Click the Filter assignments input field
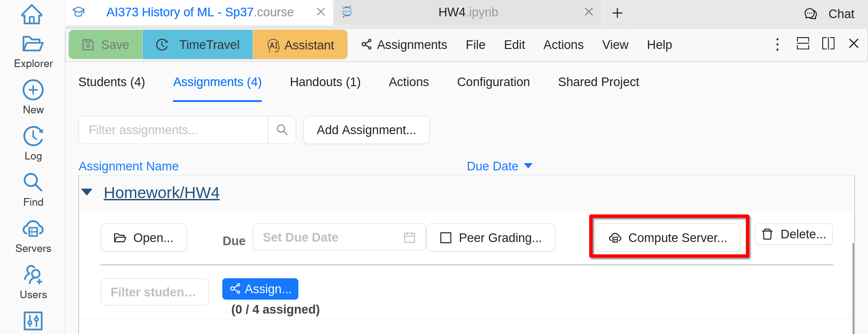 click(173, 130)
